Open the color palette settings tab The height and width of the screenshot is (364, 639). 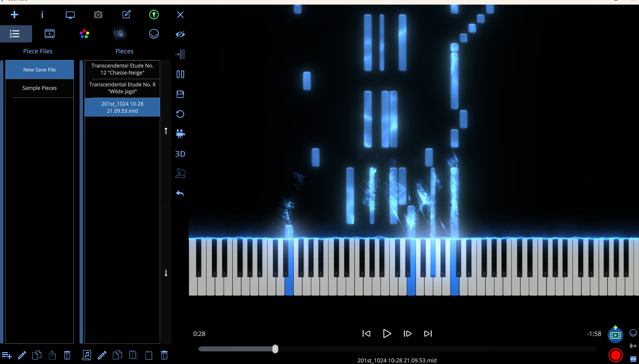coord(84,34)
